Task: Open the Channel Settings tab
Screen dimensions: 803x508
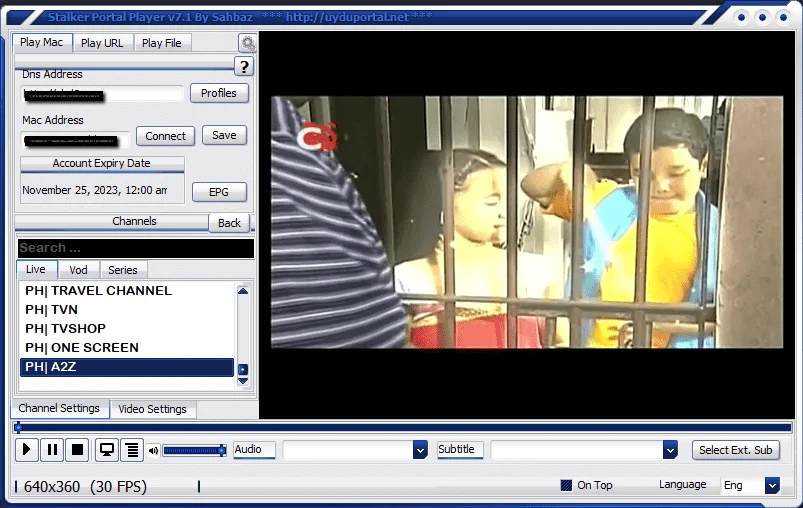Action: point(59,409)
